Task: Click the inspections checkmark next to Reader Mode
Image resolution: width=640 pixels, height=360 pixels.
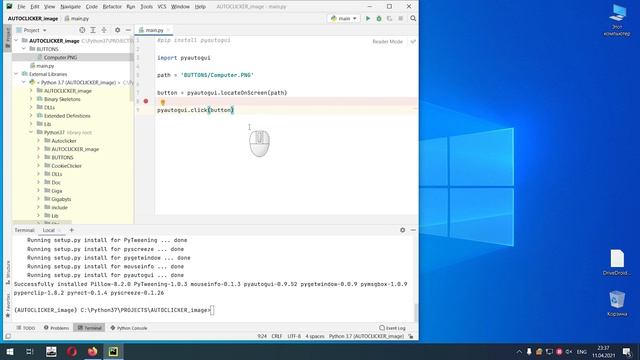Action: click(413, 42)
